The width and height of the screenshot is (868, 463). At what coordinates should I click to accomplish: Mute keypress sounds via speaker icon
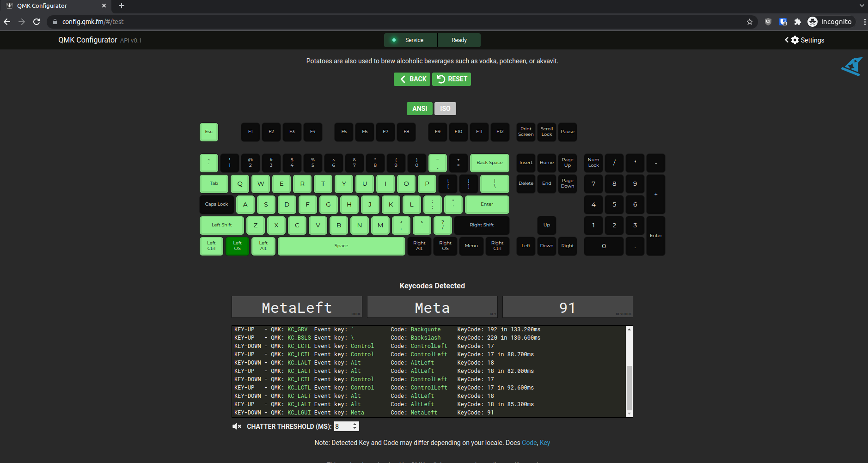point(237,426)
